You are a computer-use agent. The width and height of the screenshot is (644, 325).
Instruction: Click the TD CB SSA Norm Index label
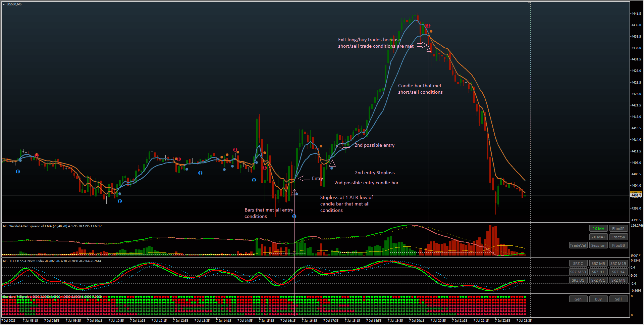coord(52,261)
